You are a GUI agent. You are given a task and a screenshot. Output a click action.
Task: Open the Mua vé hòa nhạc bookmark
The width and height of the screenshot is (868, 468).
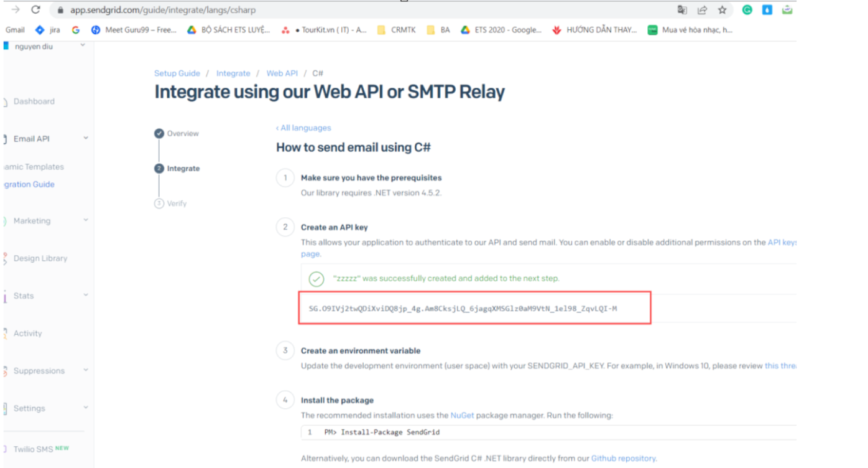pos(690,30)
